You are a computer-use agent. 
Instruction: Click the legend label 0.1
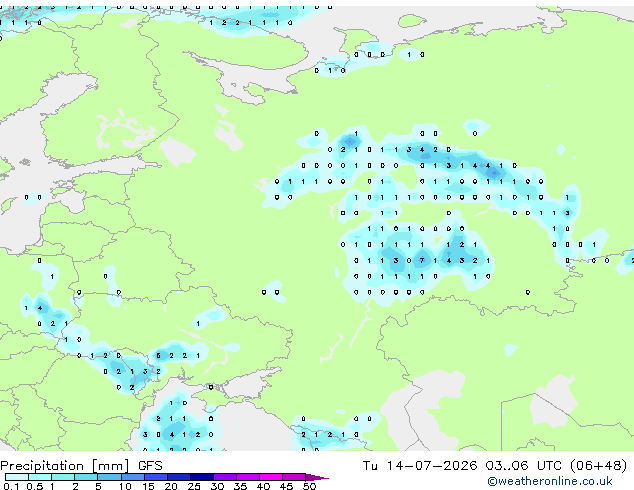tap(11, 486)
